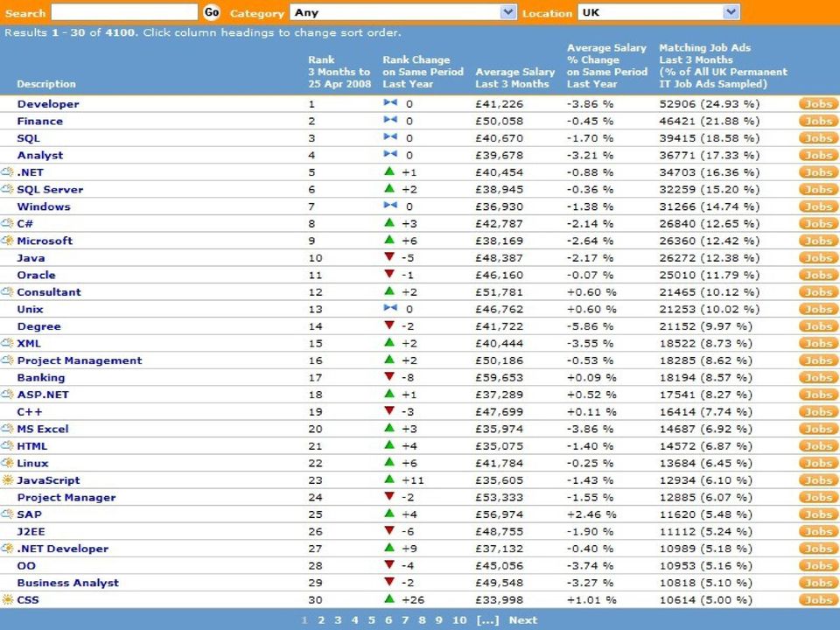The image size is (840, 630).
Task: Open the Developer skill link
Action: 48,104
